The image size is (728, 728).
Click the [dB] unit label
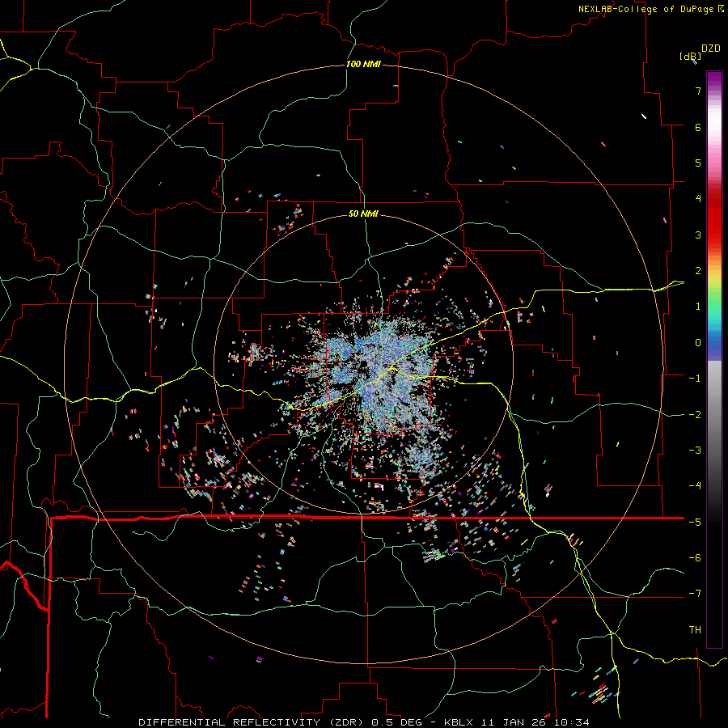pos(690,56)
